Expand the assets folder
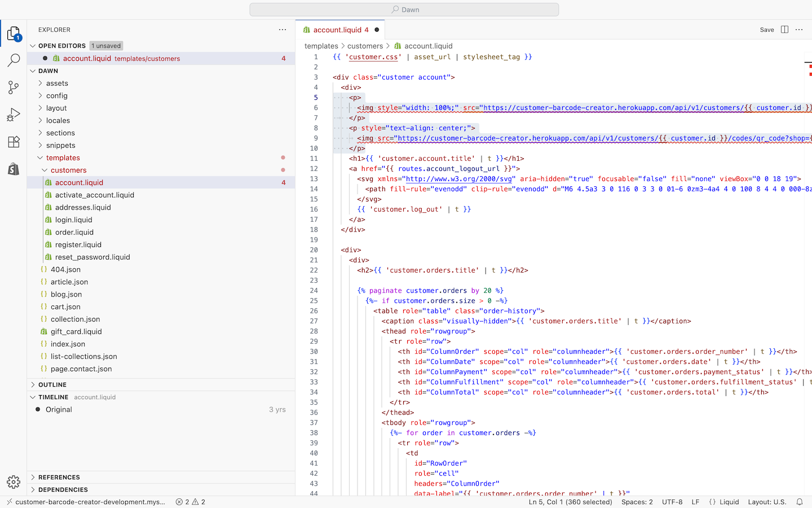 coord(57,84)
